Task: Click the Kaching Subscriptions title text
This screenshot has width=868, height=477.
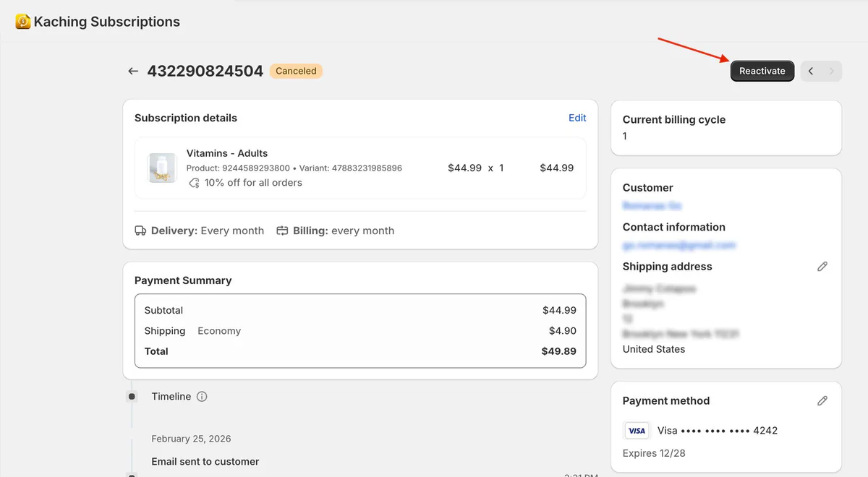Action: (107, 22)
